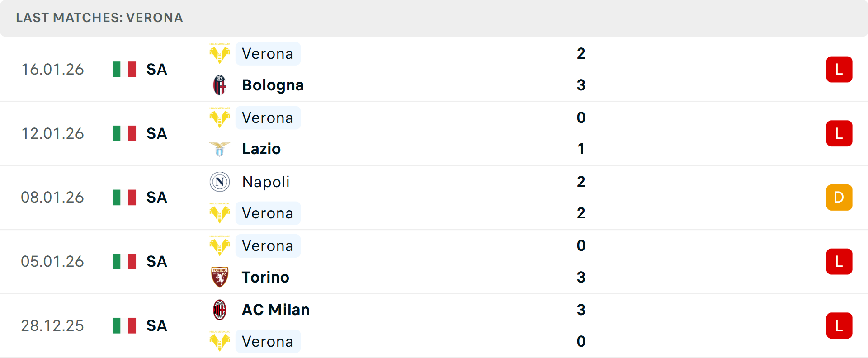Click the Lazio eagle crest
The width and height of the screenshot is (868, 358).
tap(220, 149)
